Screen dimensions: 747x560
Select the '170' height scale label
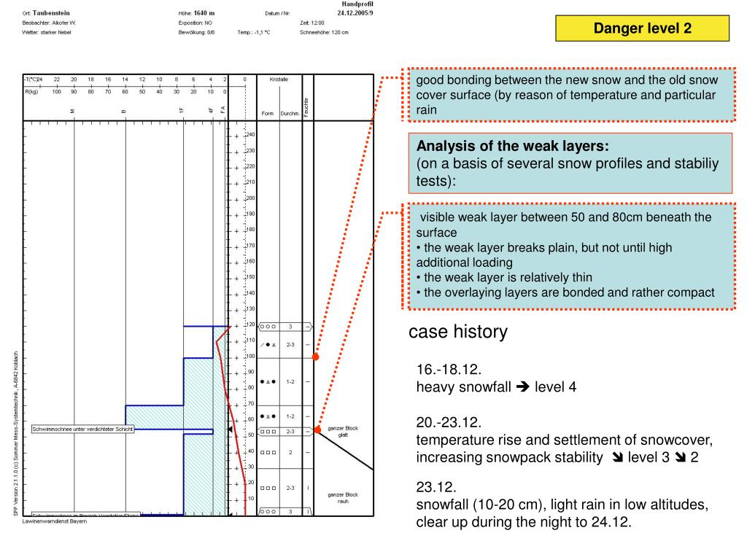click(x=251, y=246)
